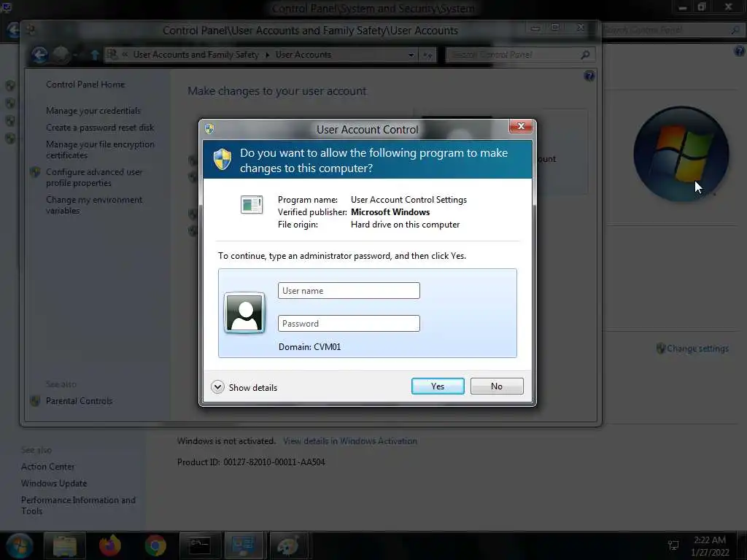Viewport: 747px width, 560px height.
Task: Open Action Center link in System window
Action: (47, 467)
